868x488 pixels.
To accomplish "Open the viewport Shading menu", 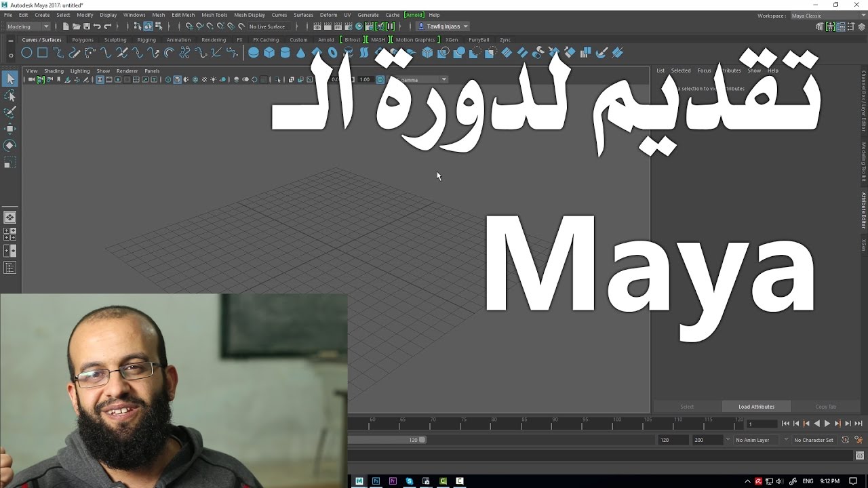I will tap(54, 71).
